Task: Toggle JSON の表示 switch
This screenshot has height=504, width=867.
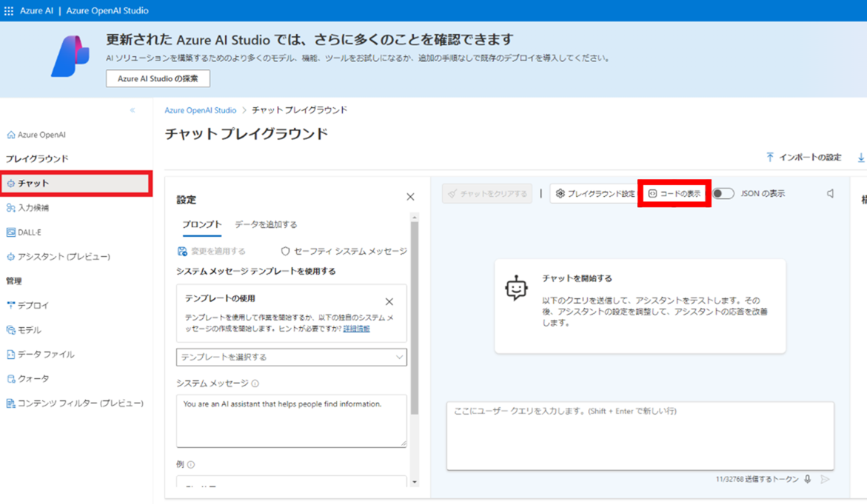Action: 723,193
